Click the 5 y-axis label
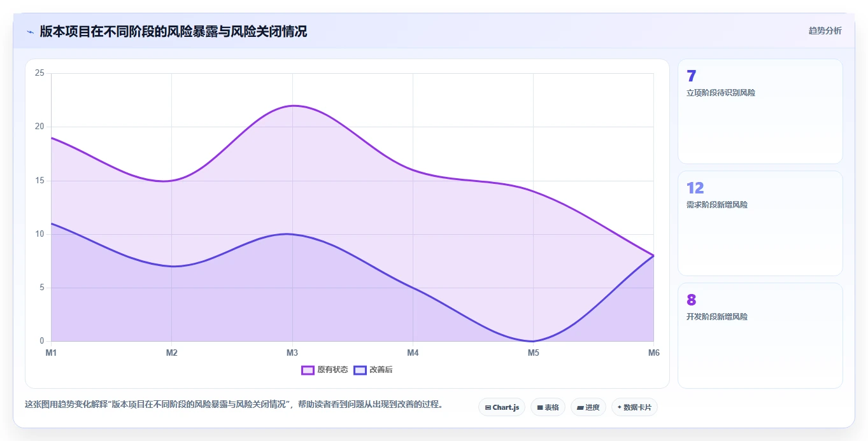 pyautogui.click(x=42, y=288)
